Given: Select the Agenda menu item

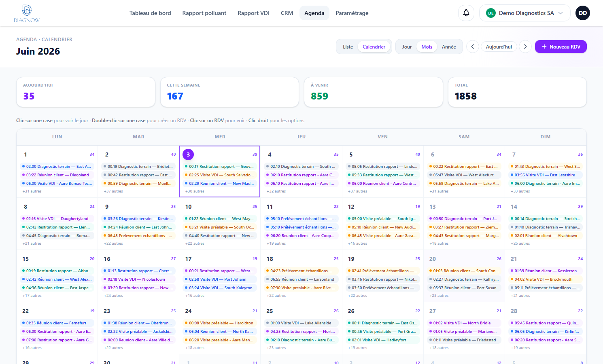Looking at the screenshot, I should tap(314, 13).
